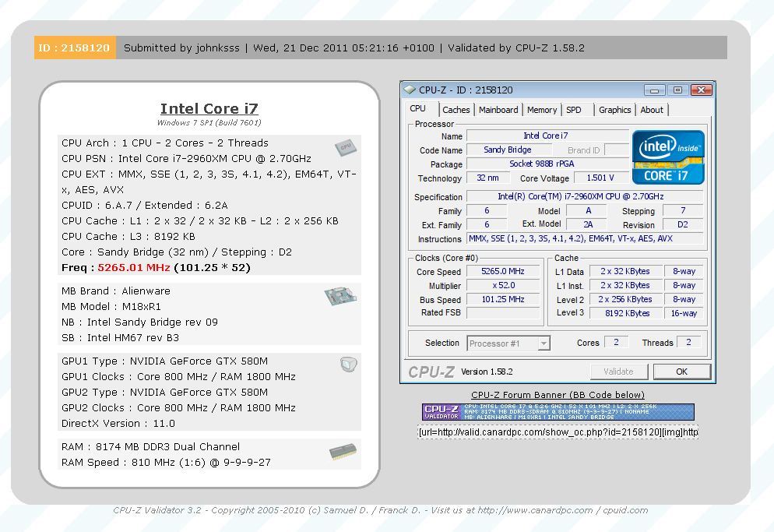Click the 'SB : Intel HM67 rev B3' line
Screen dimensions: 774x532
coord(121,338)
